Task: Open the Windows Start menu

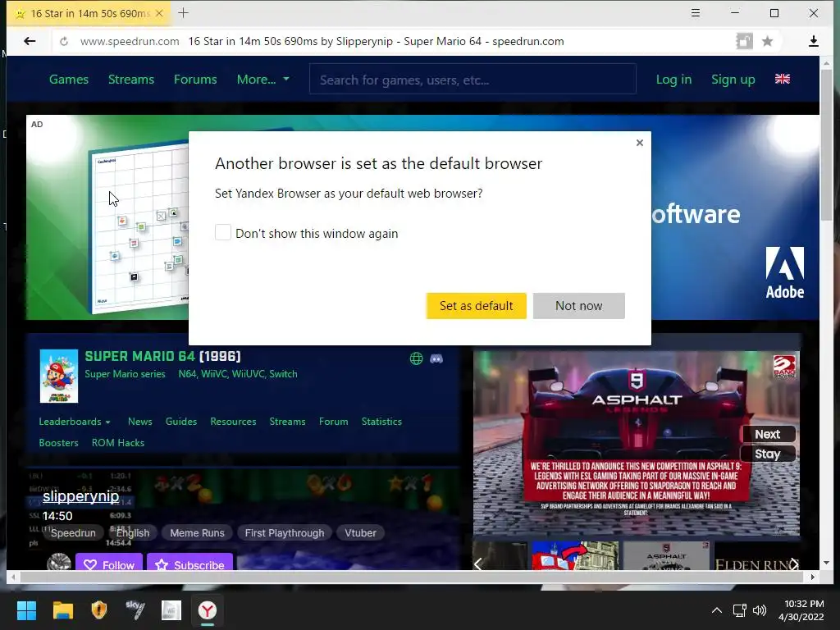Action: pyautogui.click(x=26, y=610)
